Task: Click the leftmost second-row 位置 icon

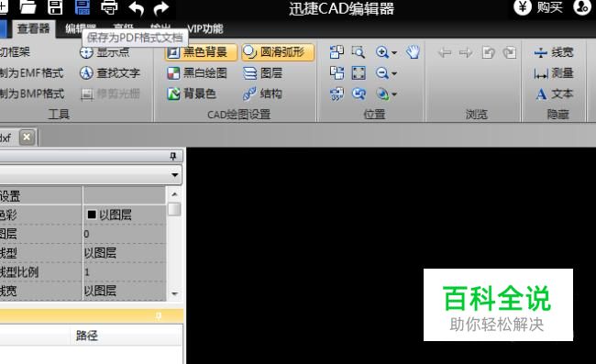Action: 337,73
